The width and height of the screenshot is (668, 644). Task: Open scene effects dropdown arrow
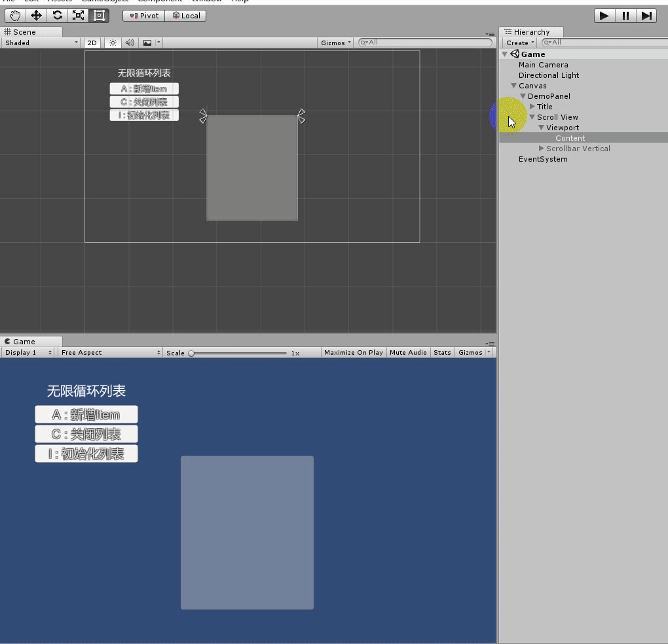tap(159, 43)
